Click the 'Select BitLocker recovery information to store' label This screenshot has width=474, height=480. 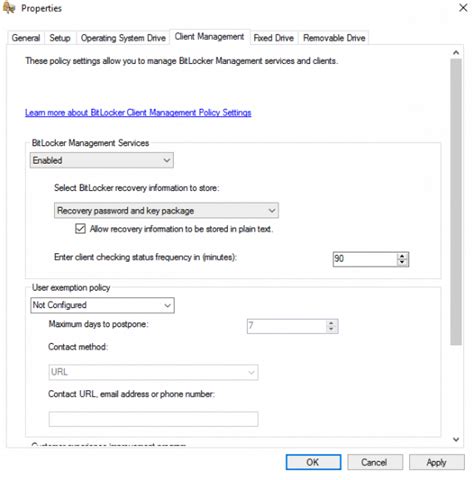(x=137, y=188)
